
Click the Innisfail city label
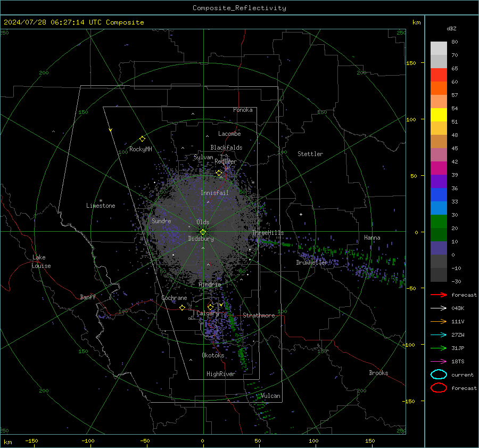click(214, 193)
